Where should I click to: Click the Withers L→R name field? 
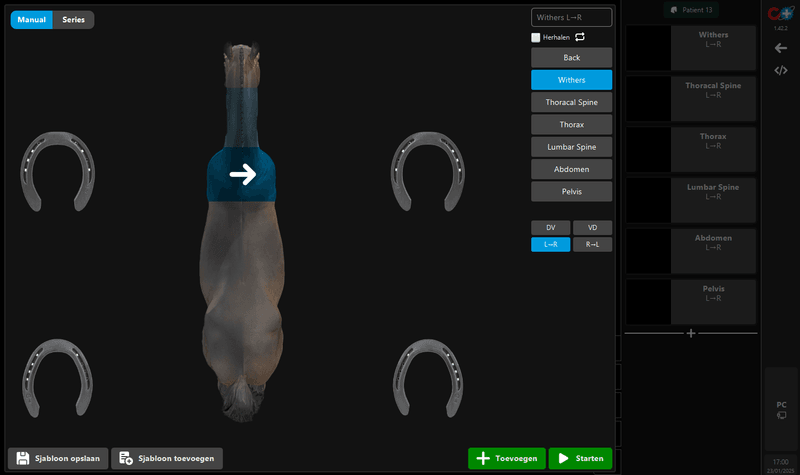pyautogui.click(x=571, y=17)
